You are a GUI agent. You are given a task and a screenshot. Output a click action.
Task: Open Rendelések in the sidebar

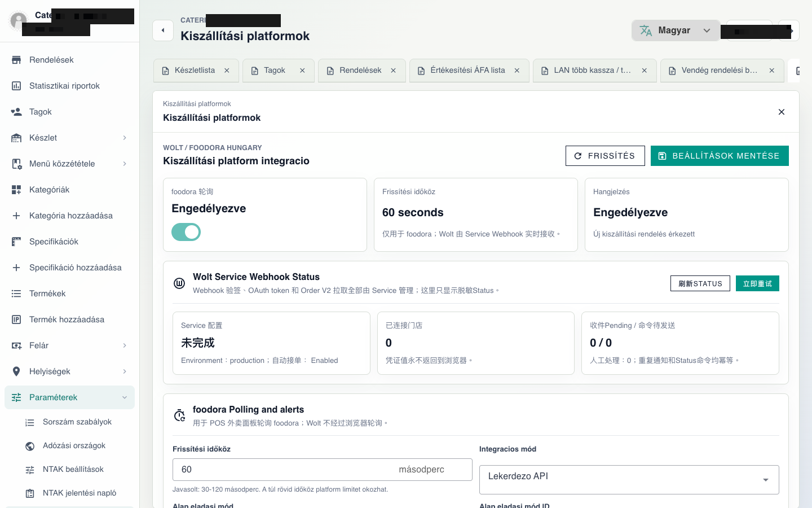click(69, 60)
